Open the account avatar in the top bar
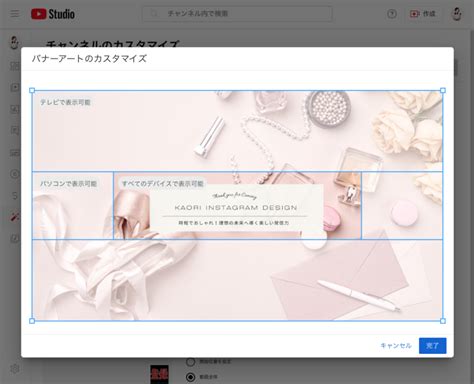The height and width of the screenshot is (384, 474). (457, 14)
